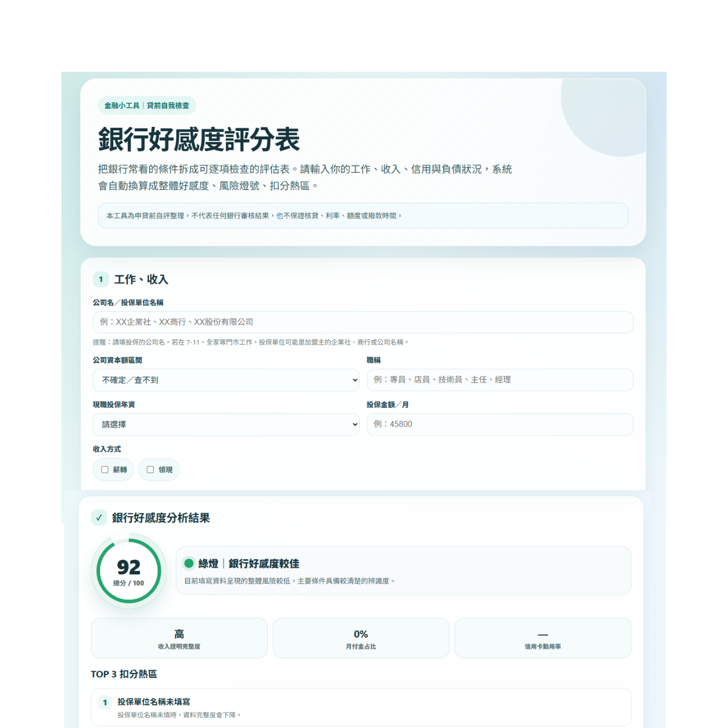Image resolution: width=728 pixels, height=728 pixels.
Task: Click the 投保金額／月 input field
Action: click(x=500, y=424)
